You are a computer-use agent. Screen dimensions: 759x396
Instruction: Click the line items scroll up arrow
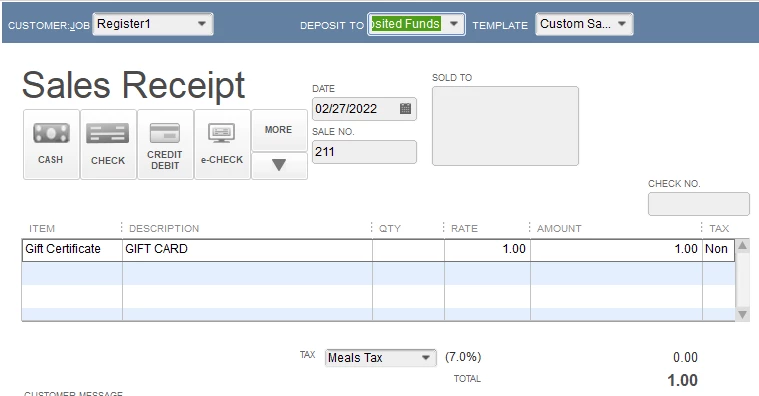(742, 246)
